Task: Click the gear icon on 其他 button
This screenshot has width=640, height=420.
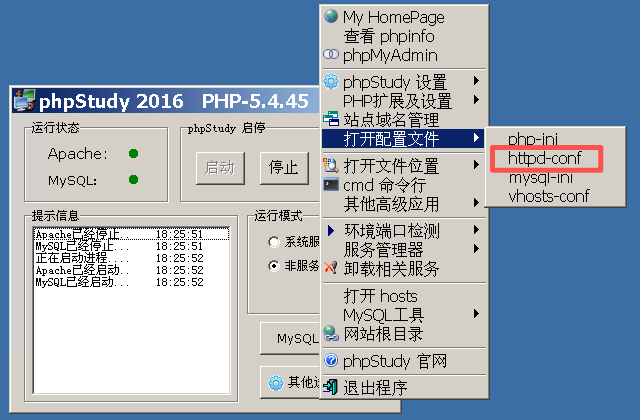Action: pyautogui.click(x=276, y=383)
